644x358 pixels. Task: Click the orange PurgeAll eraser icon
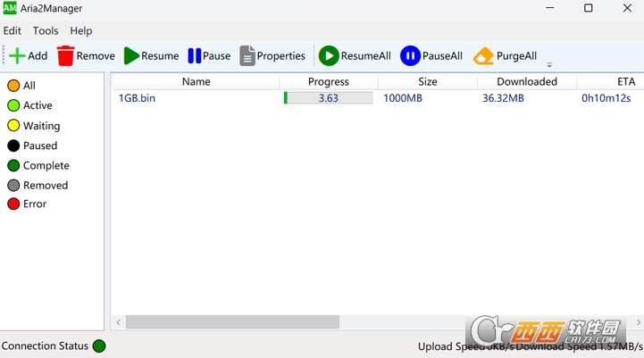point(483,56)
